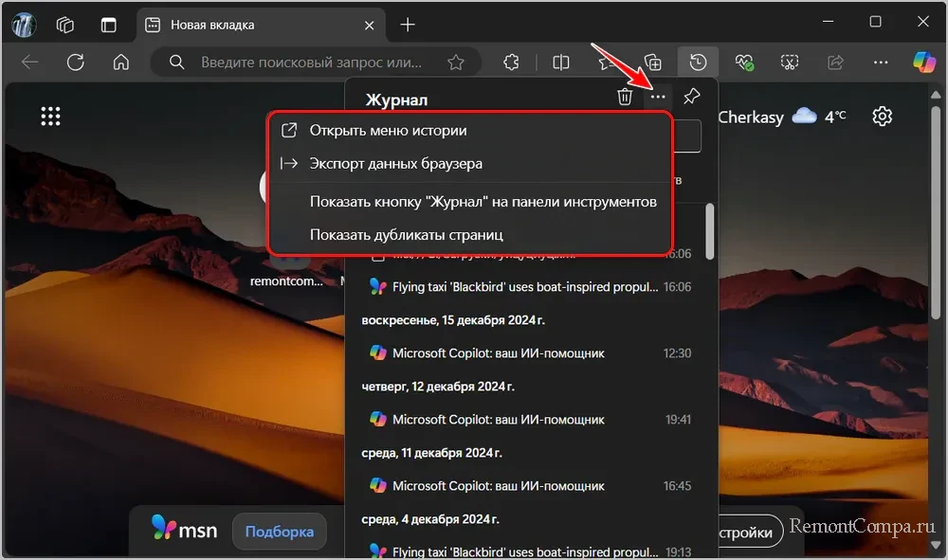Start a screenshot capture
Screen dimensions: 948x560
point(790,62)
